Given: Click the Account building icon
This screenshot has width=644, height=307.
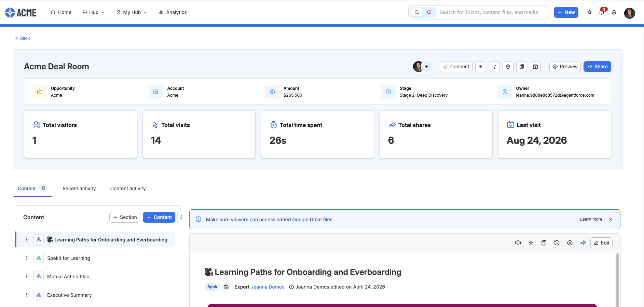Looking at the screenshot, I should [156, 92].
